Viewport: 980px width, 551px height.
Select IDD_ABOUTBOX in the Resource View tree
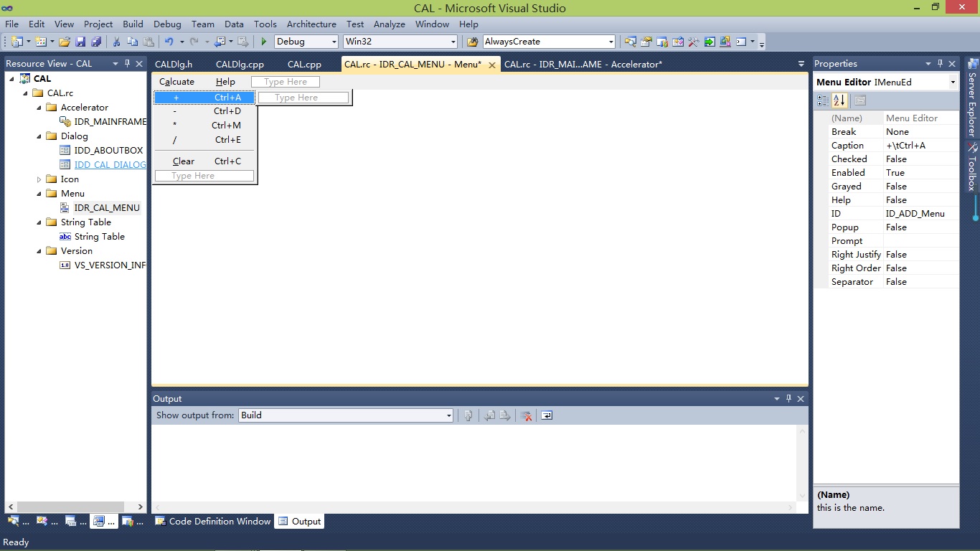pyautogui.click(x=108, y=151)
